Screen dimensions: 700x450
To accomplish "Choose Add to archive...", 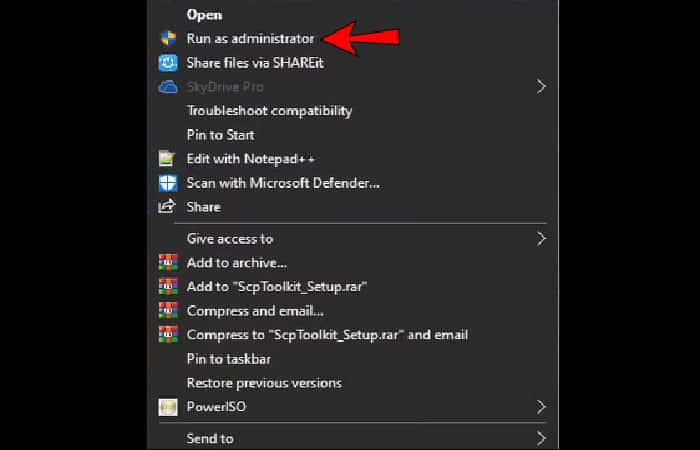I will (x=237, y=263).
